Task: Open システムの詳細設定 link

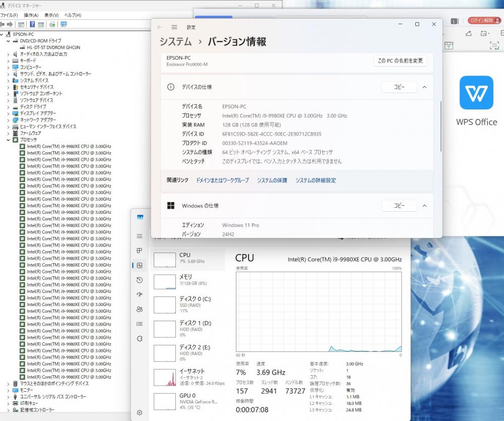Action: point(316,181)
